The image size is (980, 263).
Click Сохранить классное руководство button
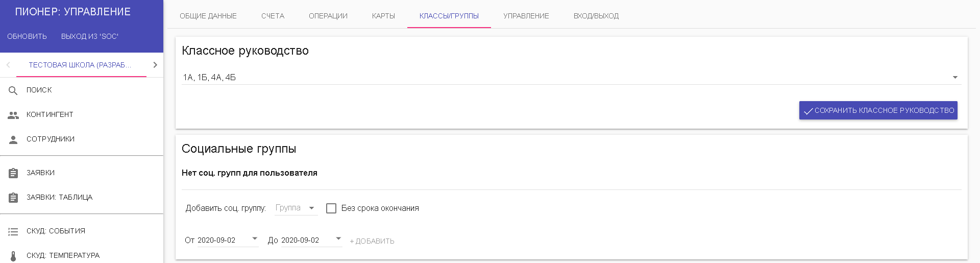pyautogui.click(x=878, y=110)
